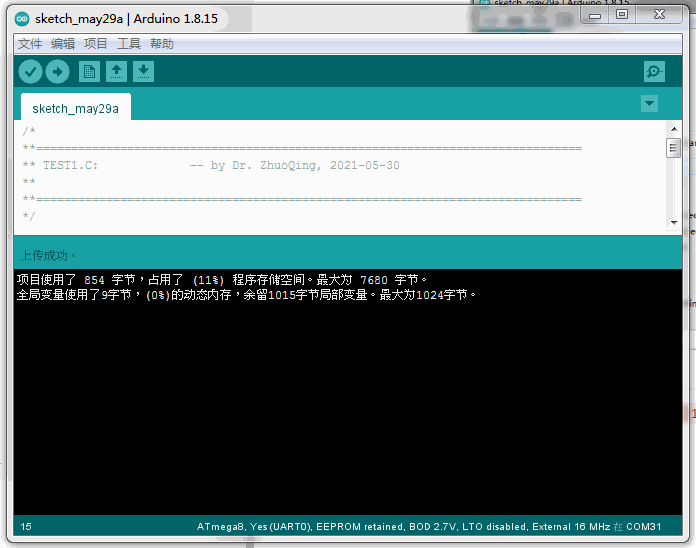Click the console line about 全局变量 memory usage
Viewport: 696px width, 548px height.
pos(246,295)
